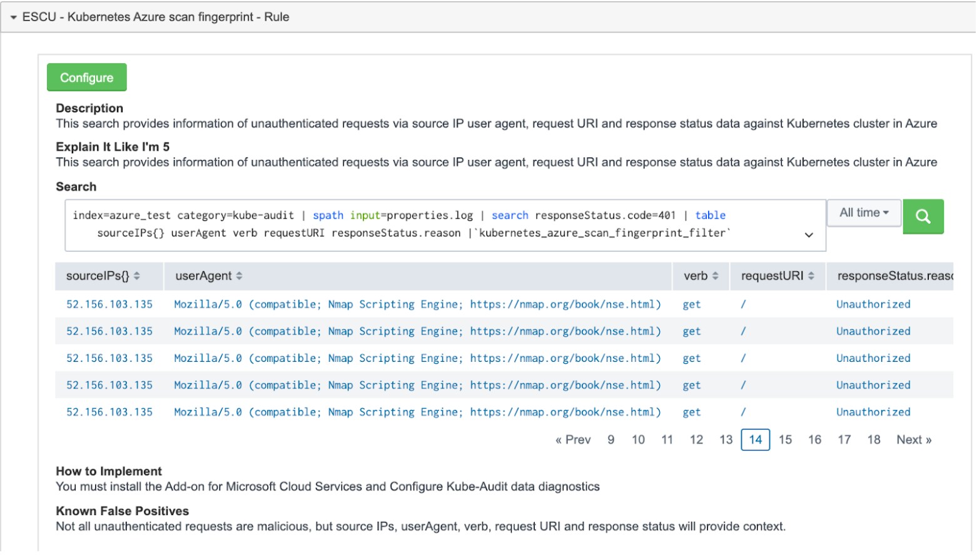Open results page 9
The height and width of the screenshot is (560, 977).
[610, 439]
